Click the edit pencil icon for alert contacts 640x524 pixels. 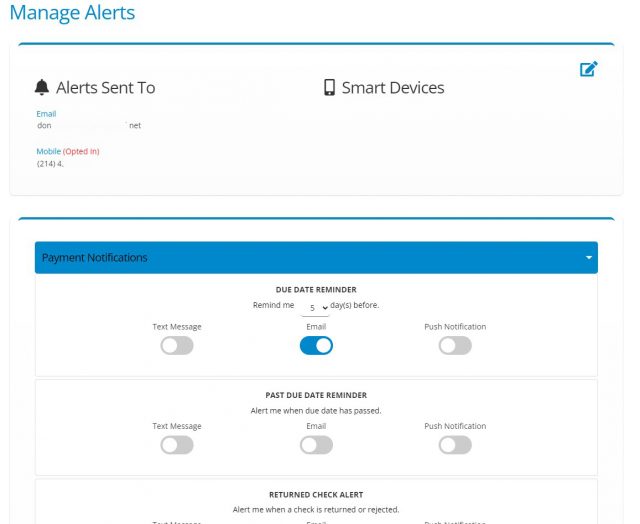[588, 70]
